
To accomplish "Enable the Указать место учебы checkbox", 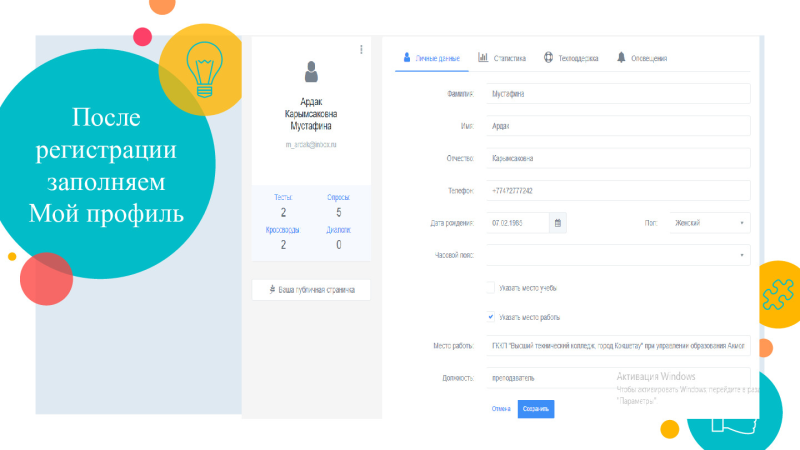I will 491,288.
